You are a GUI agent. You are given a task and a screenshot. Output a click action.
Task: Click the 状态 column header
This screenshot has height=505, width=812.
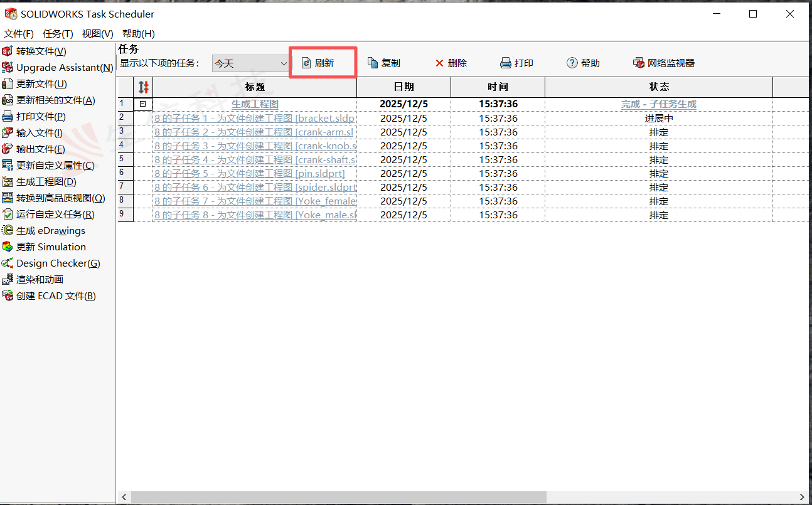659,87
